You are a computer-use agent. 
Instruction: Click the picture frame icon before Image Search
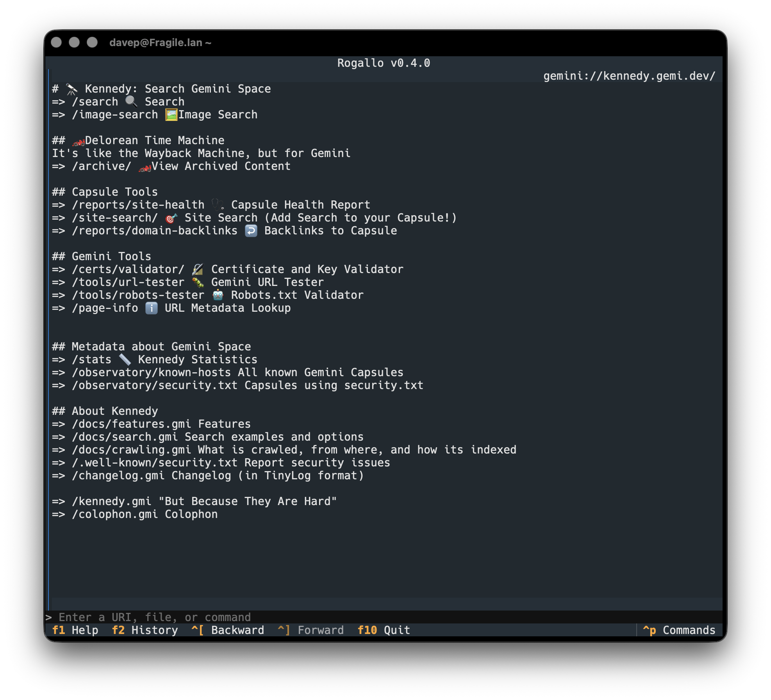(x=171, y=115)
